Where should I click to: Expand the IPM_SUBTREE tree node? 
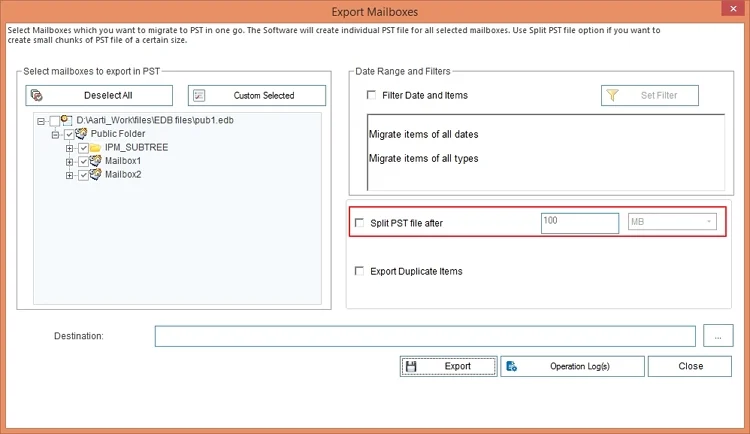[x=70, y=148]
